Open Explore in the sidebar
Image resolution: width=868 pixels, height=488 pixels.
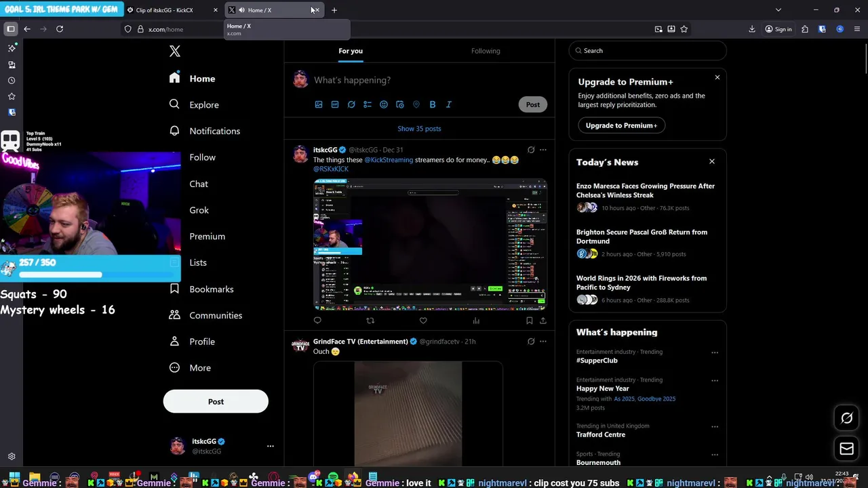(194, 105)
